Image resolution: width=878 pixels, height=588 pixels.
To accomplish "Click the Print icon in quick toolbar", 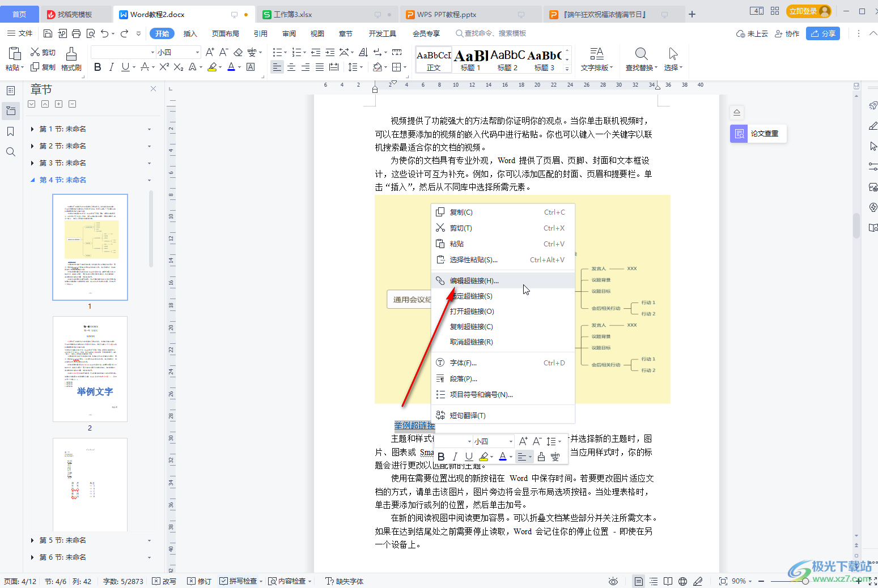I will click(x=77, y=33).
